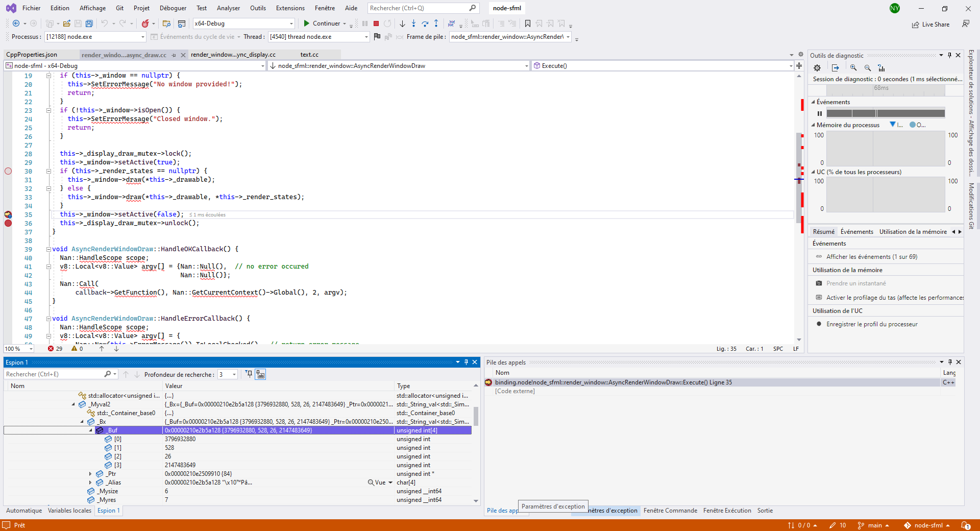Image resolution: width=980 pixels, height=531 pixels.
Task: Stop debugging with the red square icon
Action: click(376, 23)
